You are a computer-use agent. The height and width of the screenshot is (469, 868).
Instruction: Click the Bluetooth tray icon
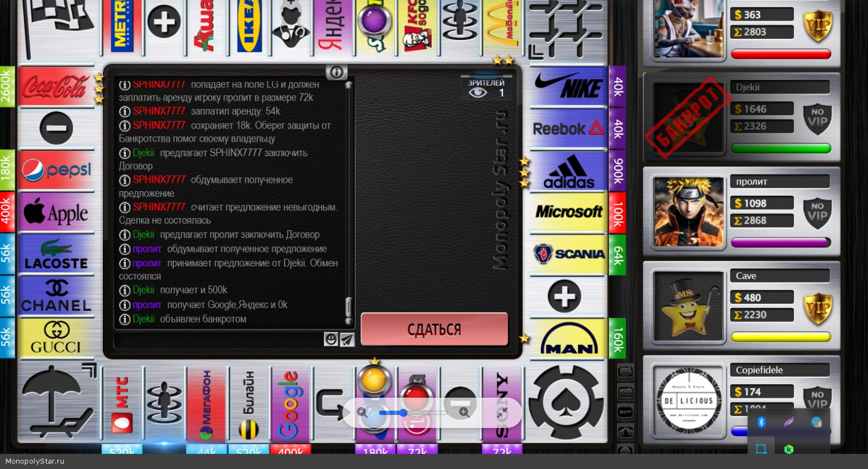click(x=761, y=422)
